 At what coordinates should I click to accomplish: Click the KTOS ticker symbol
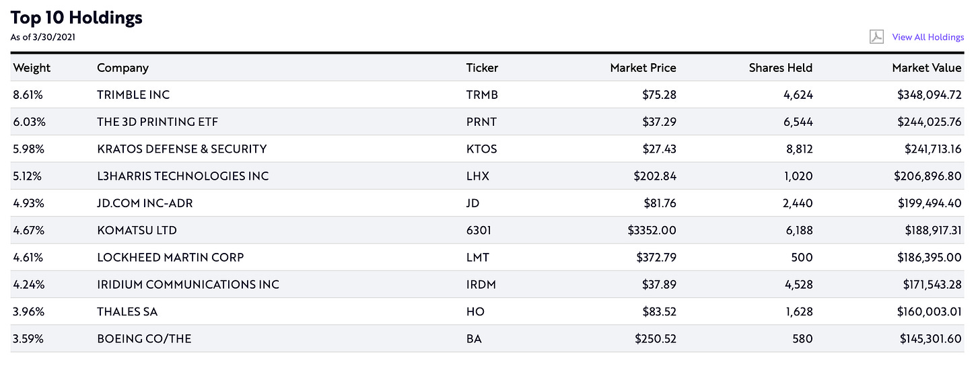[481, 149]
